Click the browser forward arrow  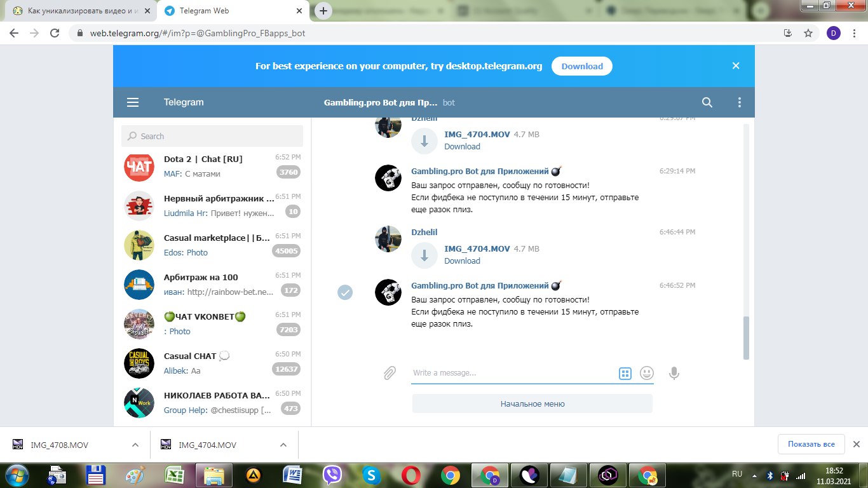[34, 33]
